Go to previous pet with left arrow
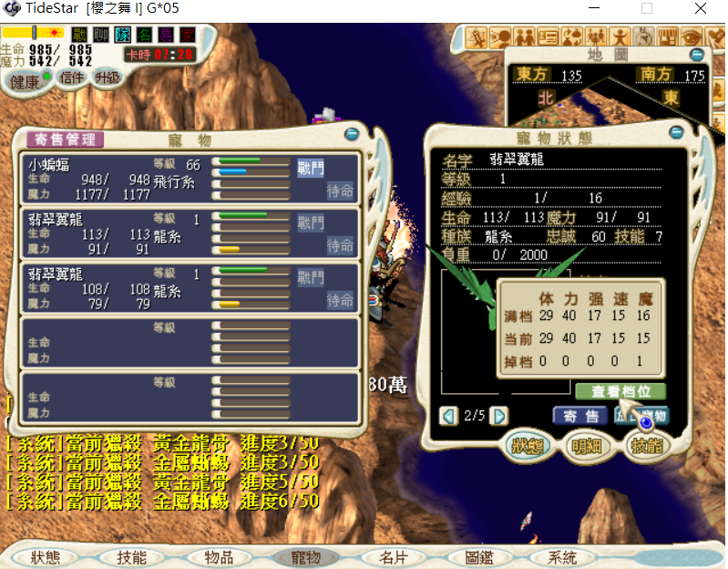Viewport: 728px width, 569px height. click(448, 416)
